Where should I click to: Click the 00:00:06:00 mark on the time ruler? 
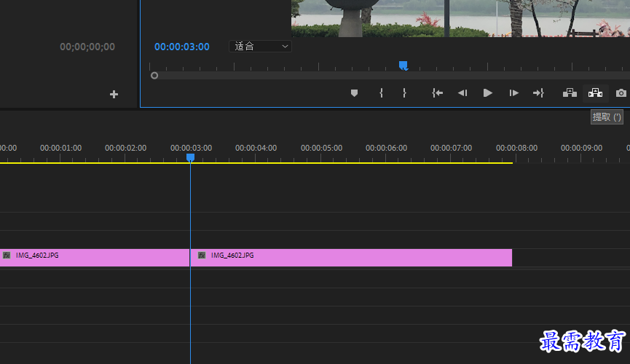386,149
